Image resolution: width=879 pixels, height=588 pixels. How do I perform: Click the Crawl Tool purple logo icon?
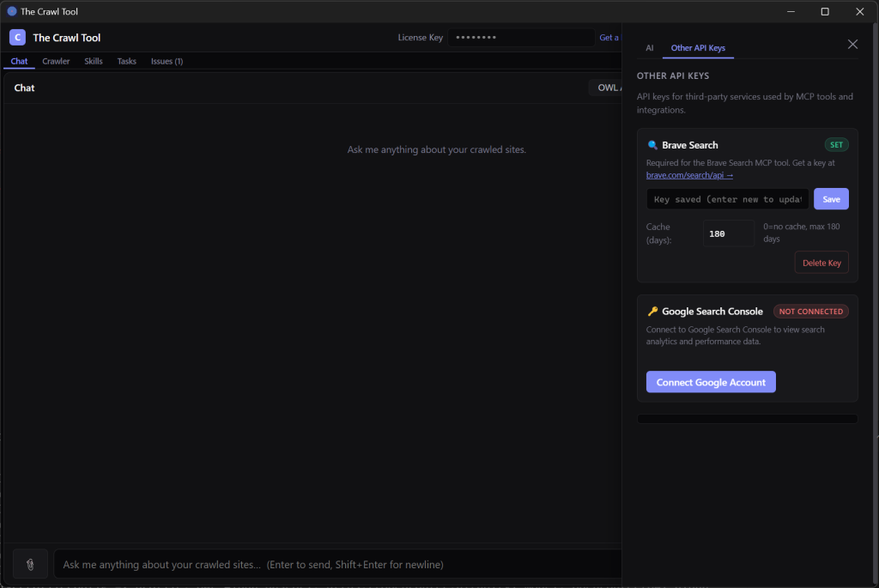(17, 38)
